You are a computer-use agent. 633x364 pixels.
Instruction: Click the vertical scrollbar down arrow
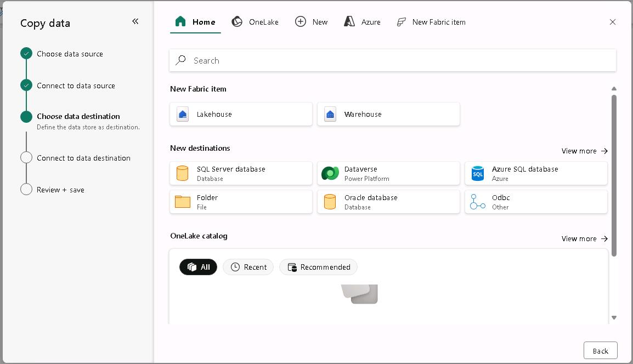(614, 317)
